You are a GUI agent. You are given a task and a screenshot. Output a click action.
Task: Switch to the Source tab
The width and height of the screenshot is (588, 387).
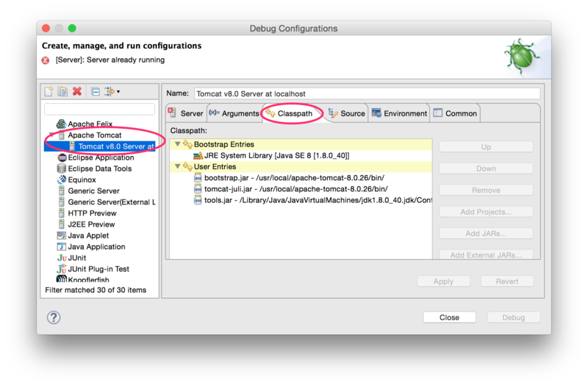pos(346,113)
